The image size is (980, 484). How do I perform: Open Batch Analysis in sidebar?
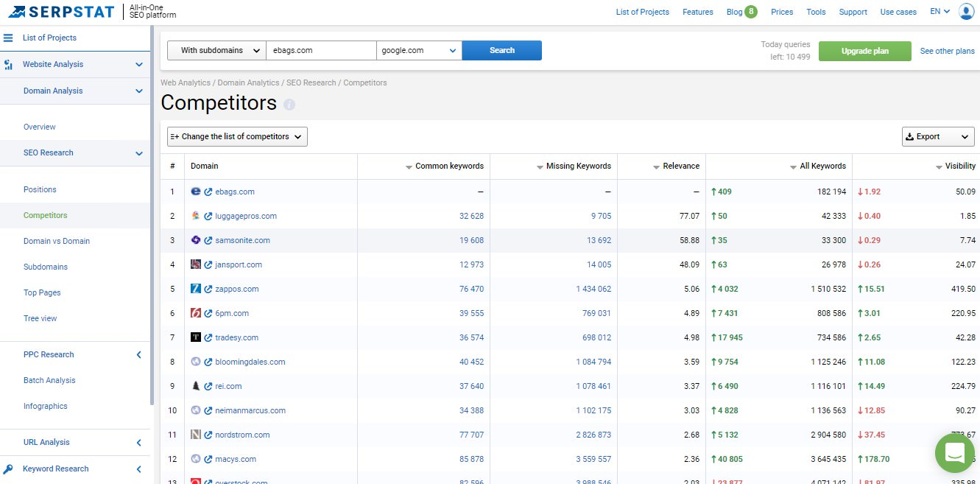49,380
